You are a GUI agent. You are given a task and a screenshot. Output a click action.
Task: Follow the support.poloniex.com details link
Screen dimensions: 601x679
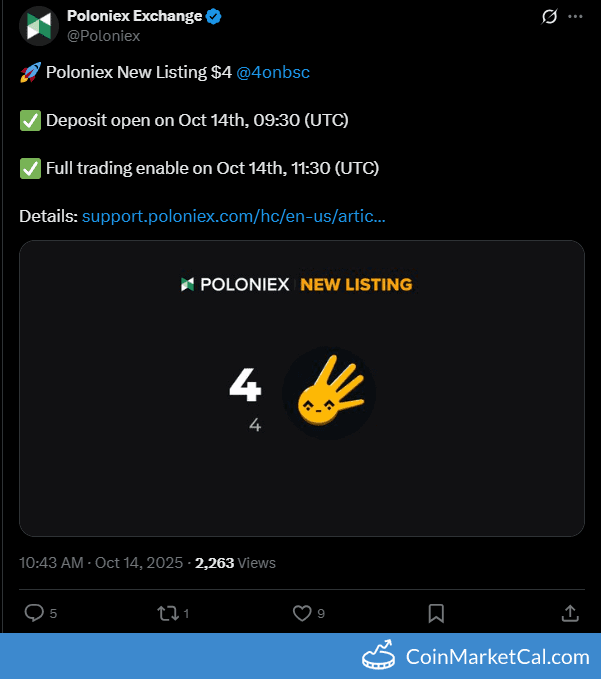[x=233, y=215]
